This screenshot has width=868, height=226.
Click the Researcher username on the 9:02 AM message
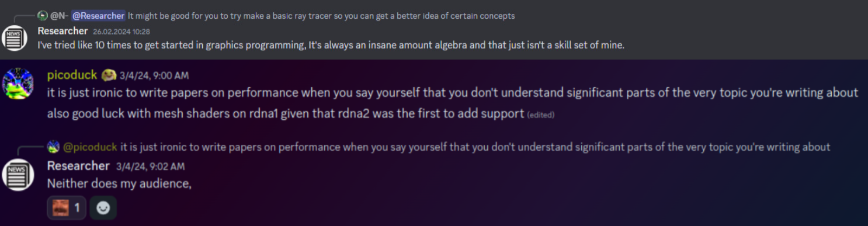pyautogui.click(x=78, y=166)
